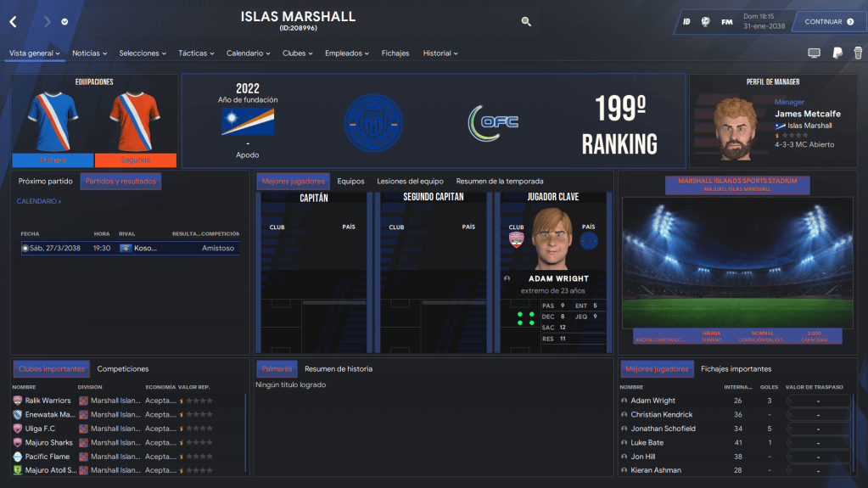
Task: Open the search magnifier icon
Action: pyautogui.click(x=526, y=22)
